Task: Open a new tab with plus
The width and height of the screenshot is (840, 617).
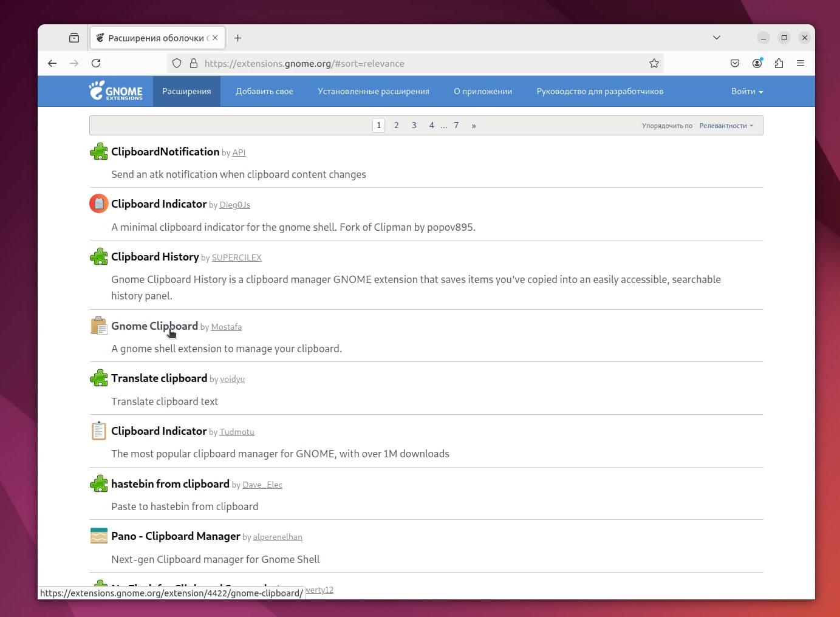Action: [238, 38]
